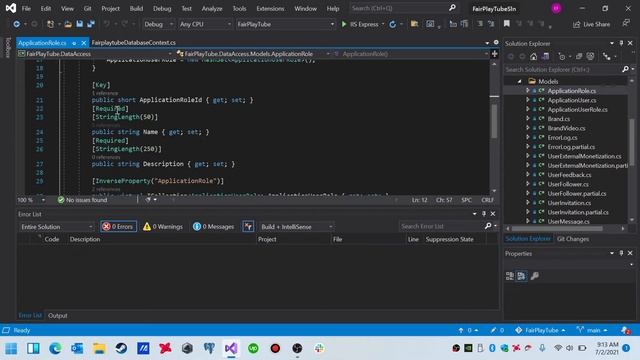Toggle the 0 Messages filter
This screenshot has width=640, height=360.
click(x=213, y=227)
